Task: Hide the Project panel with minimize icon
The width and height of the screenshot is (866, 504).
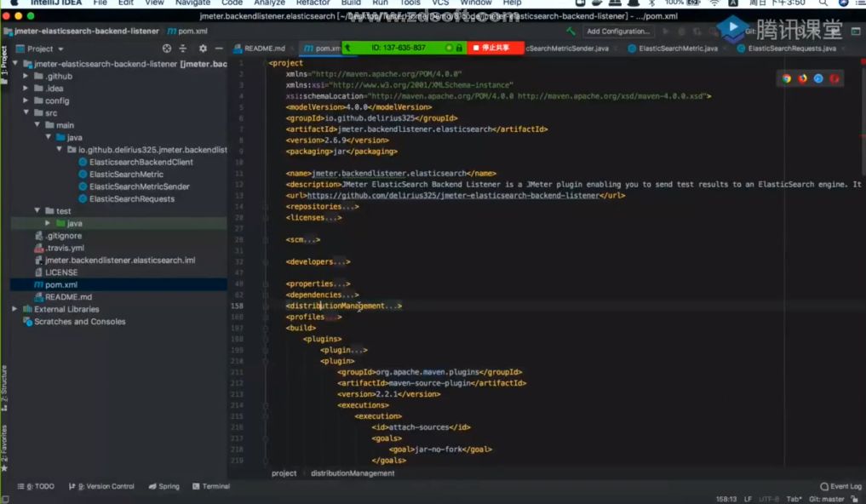Action: point(219,49)
